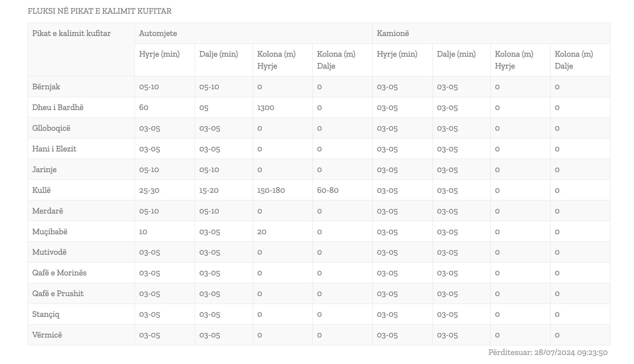
Task: Select the Kullë row label
Action: coord(41,190)
